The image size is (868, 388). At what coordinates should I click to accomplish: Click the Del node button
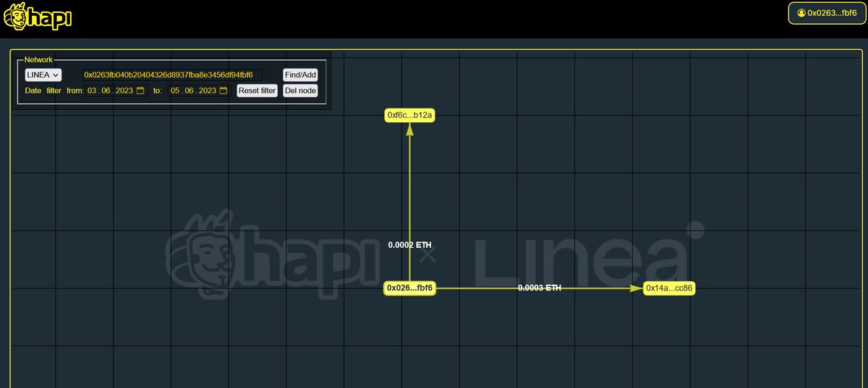300,91
